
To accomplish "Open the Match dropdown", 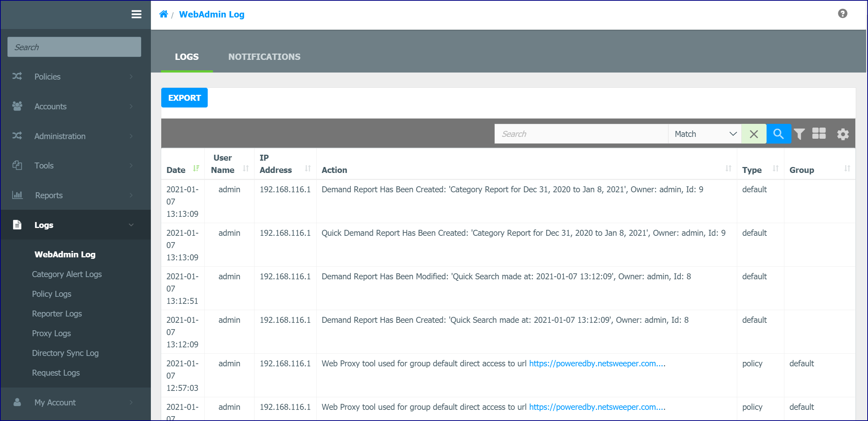I will [x=705, y=134].
